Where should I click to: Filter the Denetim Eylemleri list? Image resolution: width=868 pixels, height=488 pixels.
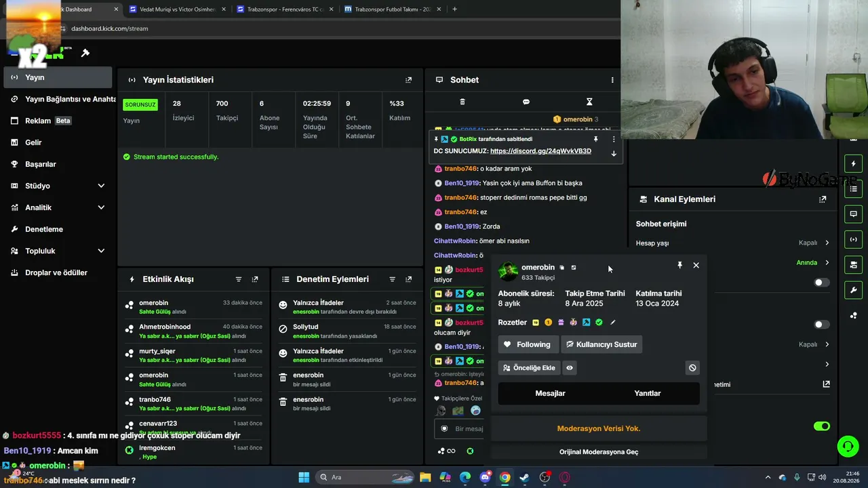pos(392,279)
